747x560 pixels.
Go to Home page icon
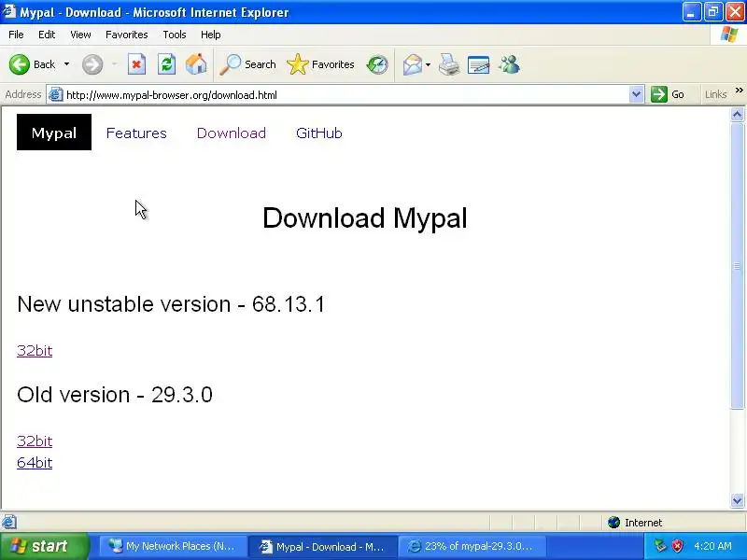point(196,64)
